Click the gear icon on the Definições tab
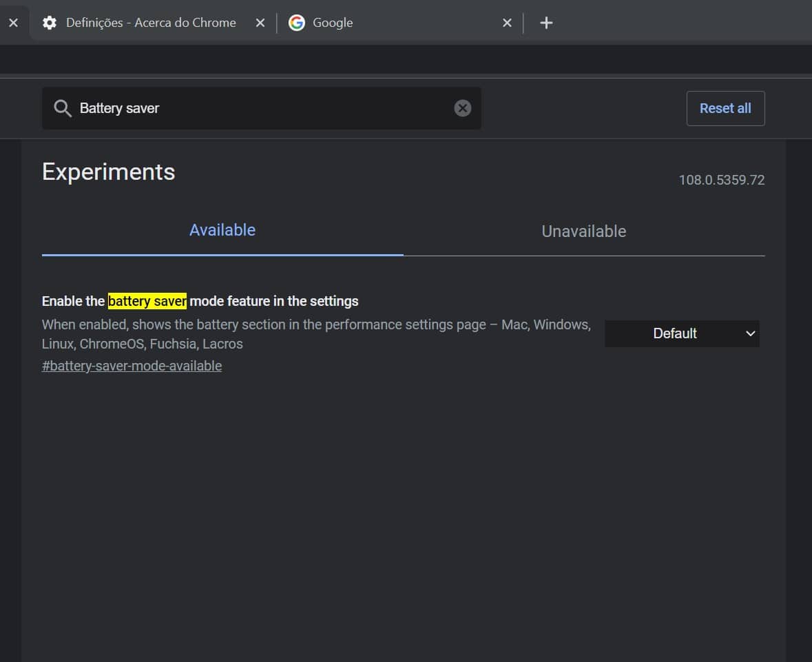The height and width of the screenshot is (662, 812). click(x=50, y=23)
